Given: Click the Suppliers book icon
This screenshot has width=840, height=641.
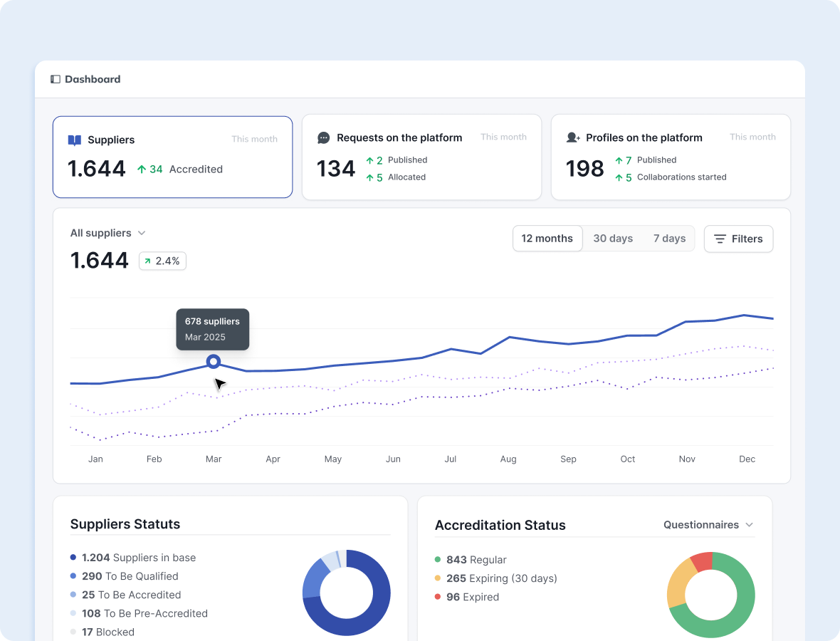Looking at the screenshot, I should tap(75, 140).
